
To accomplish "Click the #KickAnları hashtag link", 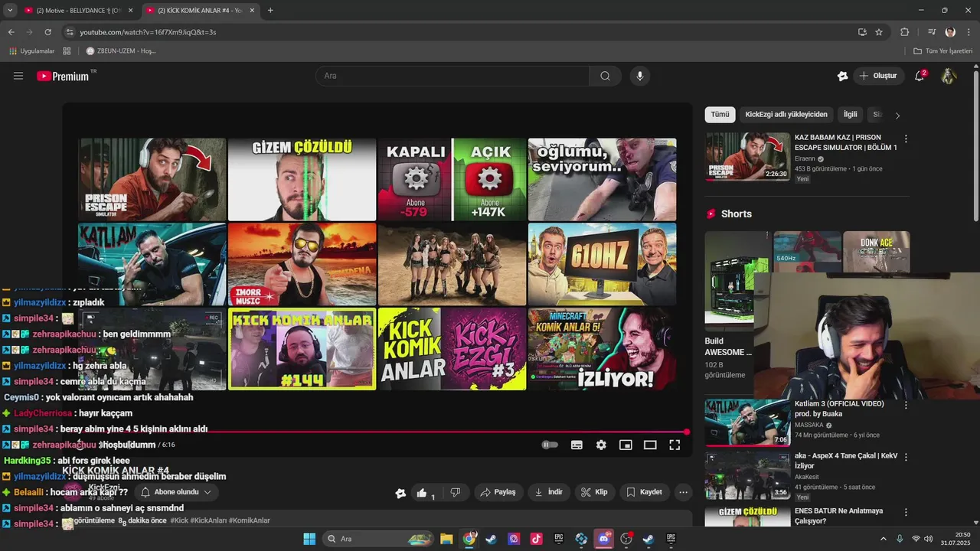I will (x=210, y=520).
